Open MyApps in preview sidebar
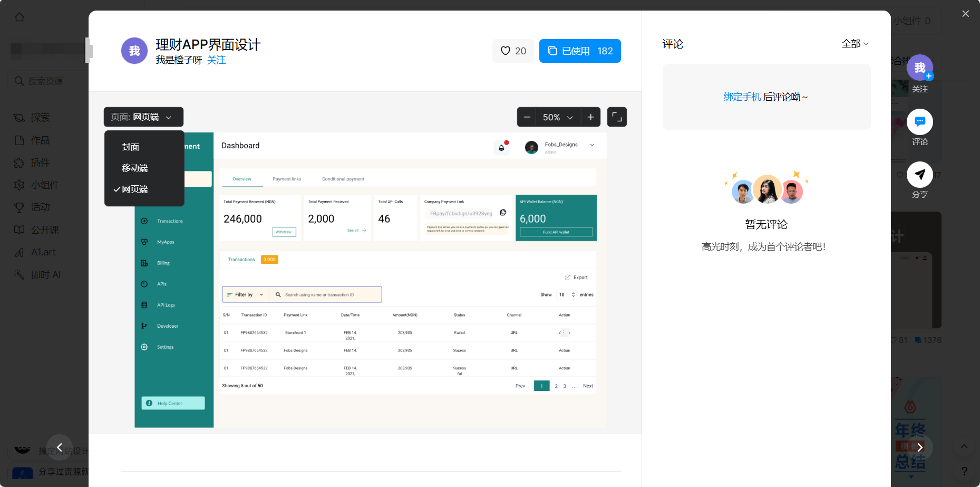This screenshot has height=487, width=980. point(158,242)
